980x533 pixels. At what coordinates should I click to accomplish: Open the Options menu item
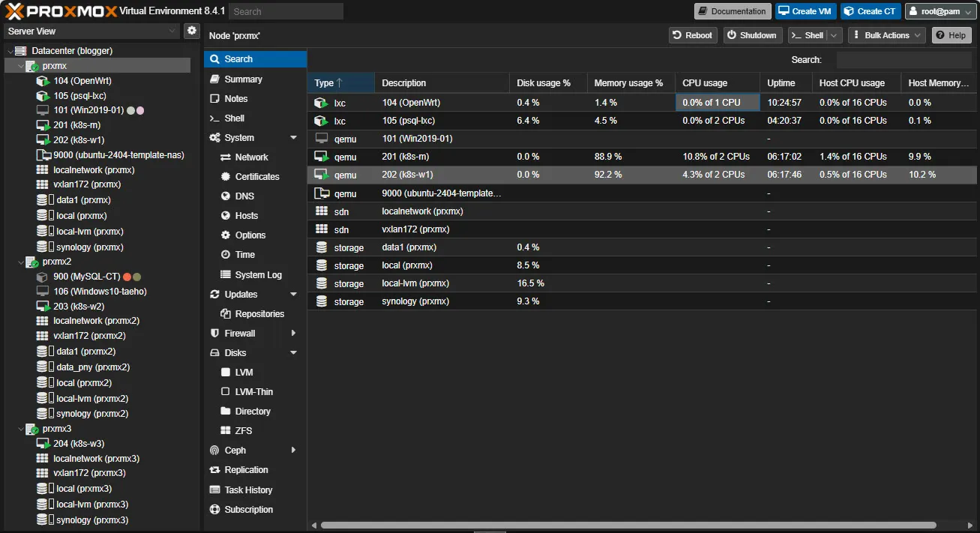255,235
